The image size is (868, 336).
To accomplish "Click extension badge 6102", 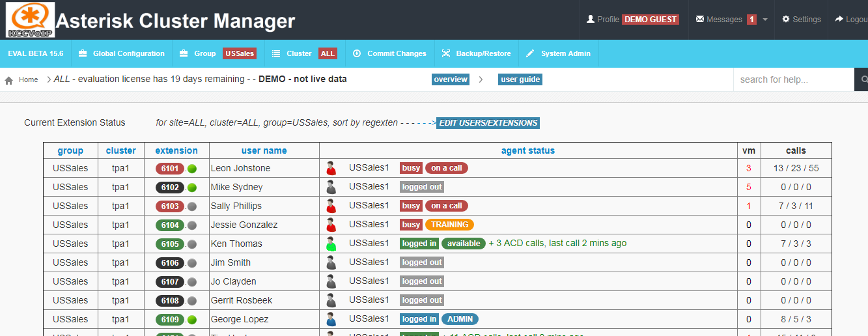I will pyautogui.click(x=170, y=188).
